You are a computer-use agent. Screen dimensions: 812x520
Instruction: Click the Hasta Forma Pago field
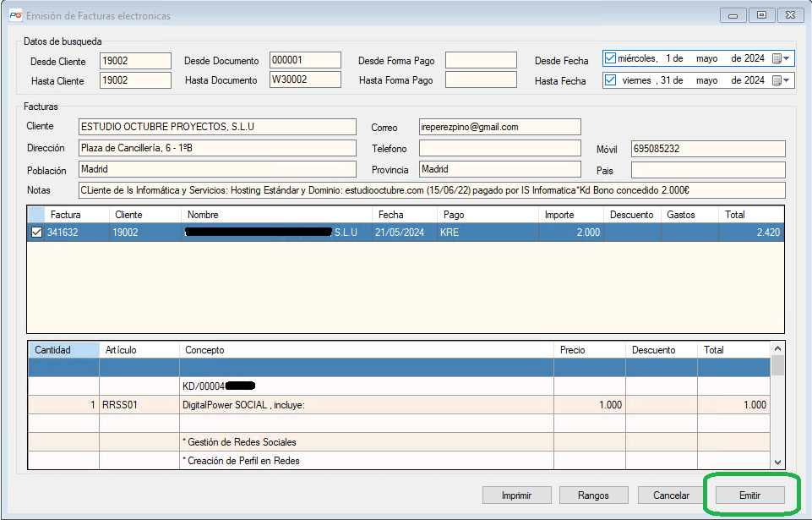[481, 79]
